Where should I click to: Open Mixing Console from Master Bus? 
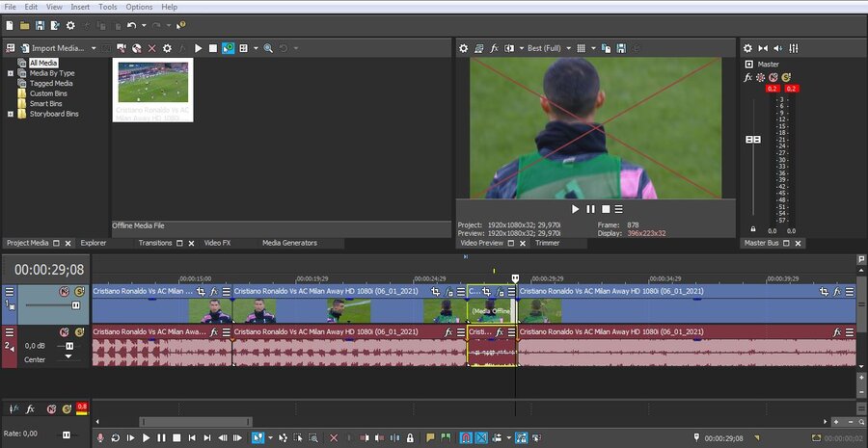tap(794, 49)
